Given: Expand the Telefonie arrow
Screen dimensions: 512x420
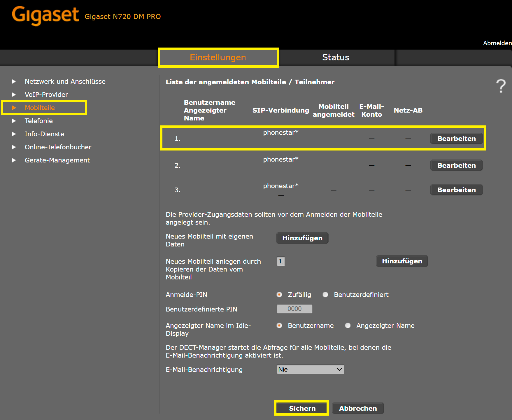Looking at the screenshot, I should (14, 121).
